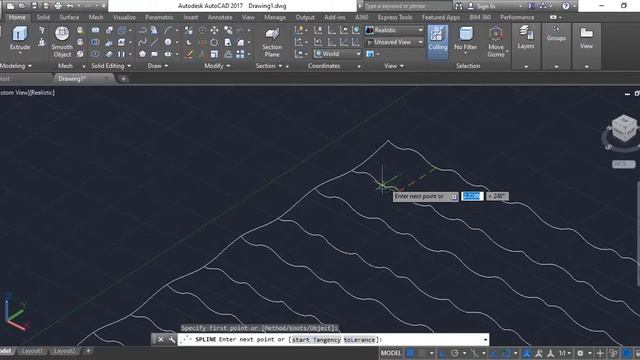The width and height of the screenshot is (640, 360).
Task: Click the command line customize wrench icon
Action: [x=171, y=340]
